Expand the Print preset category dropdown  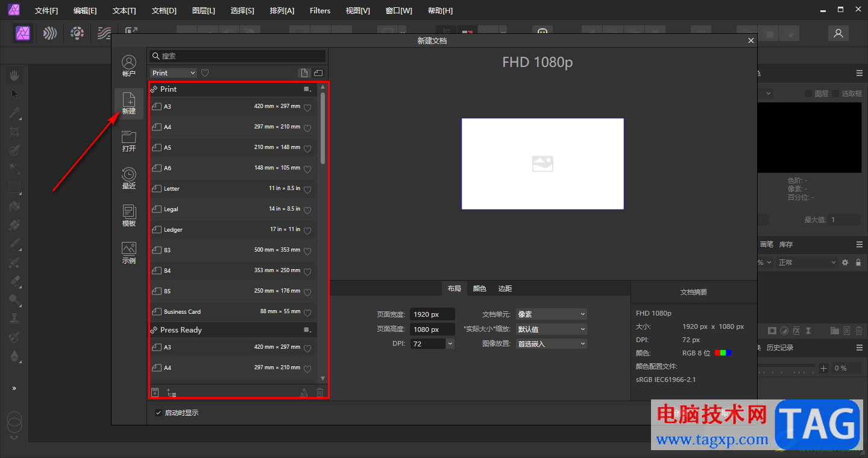pos(174,73)
